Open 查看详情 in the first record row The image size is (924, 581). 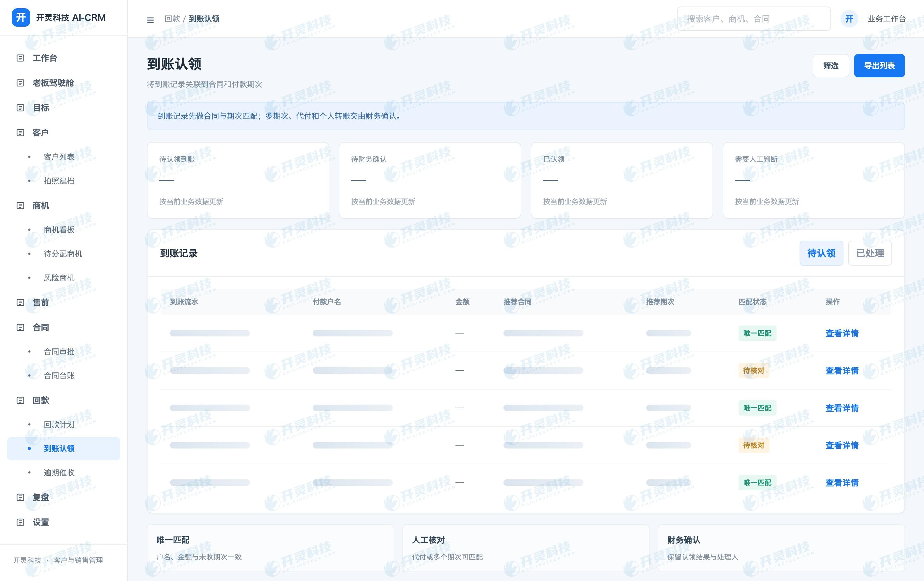tap(842, 333)
